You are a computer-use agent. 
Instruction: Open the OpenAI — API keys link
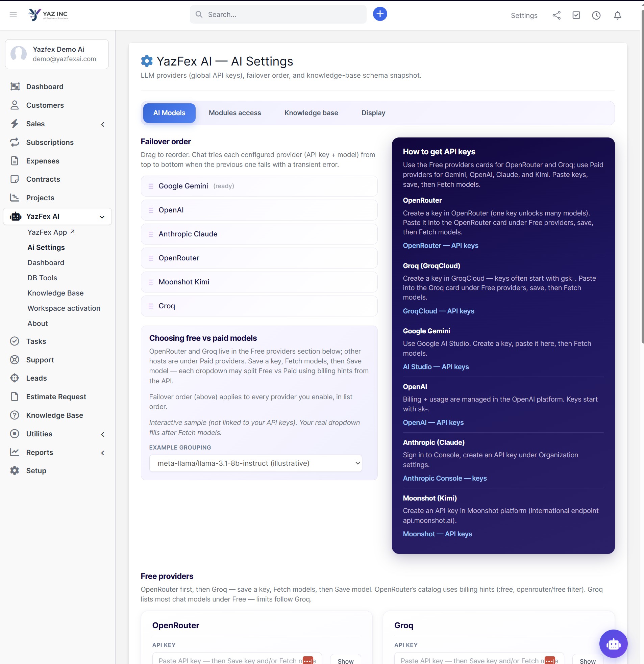(433, 423)
